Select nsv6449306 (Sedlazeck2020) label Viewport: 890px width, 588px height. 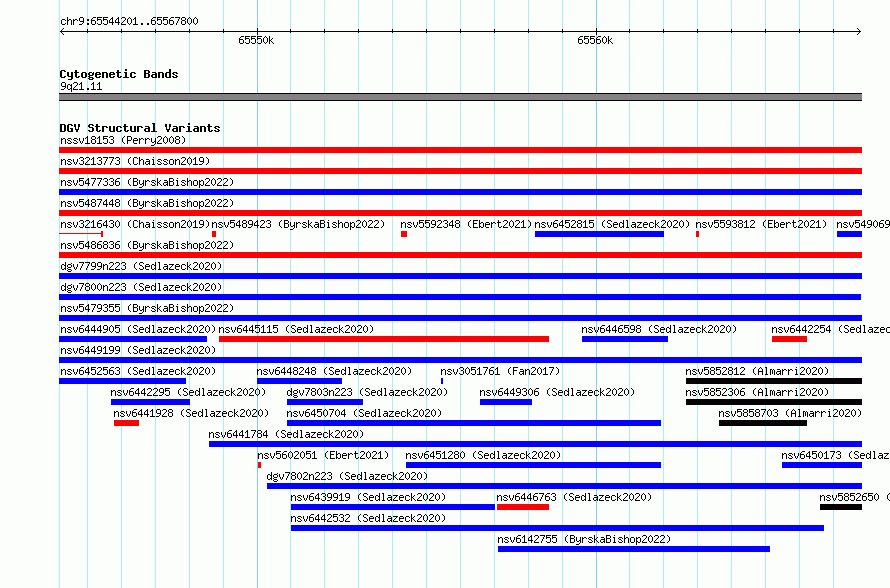[557, 392]
